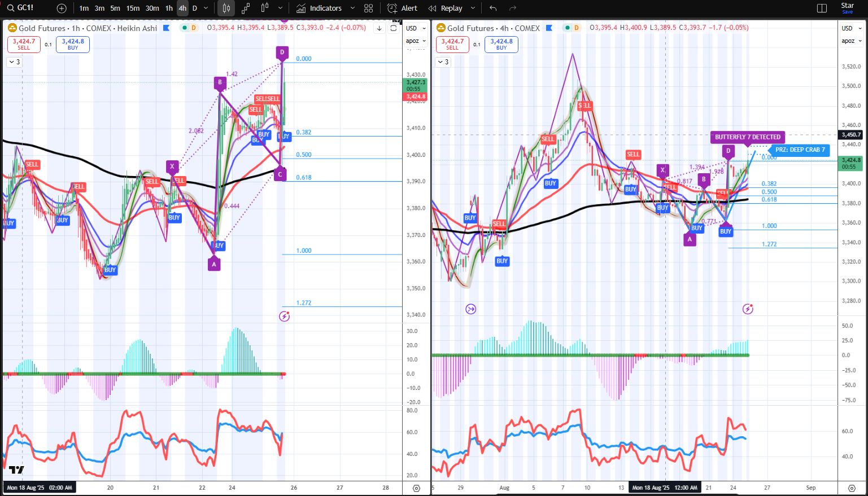This screenshot has height=496, width=868.
Task: Expand the chart style dropdown arrow
Action: point(281,8)
